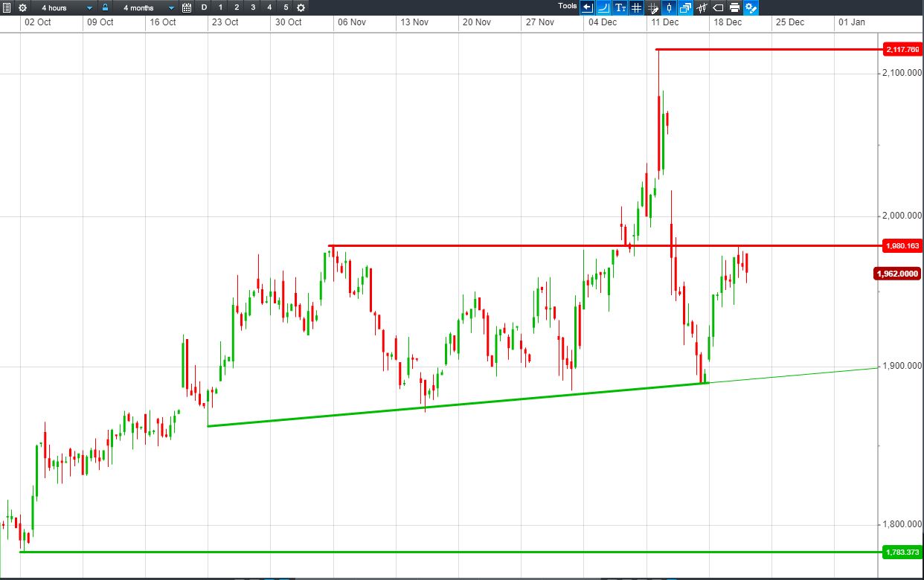Open the calendar date picker

click(x=187, y=7)
